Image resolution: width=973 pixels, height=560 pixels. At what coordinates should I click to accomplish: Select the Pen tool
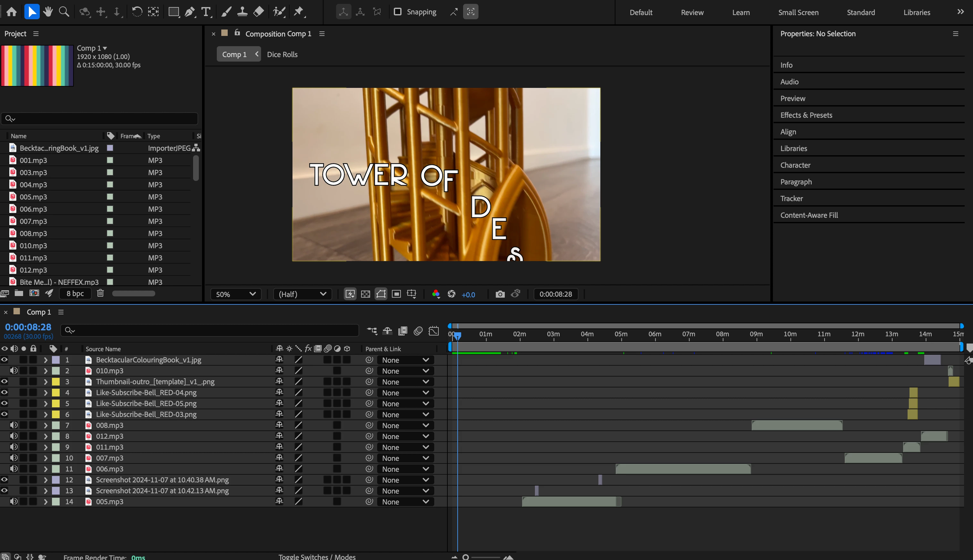tap(189, 12)
